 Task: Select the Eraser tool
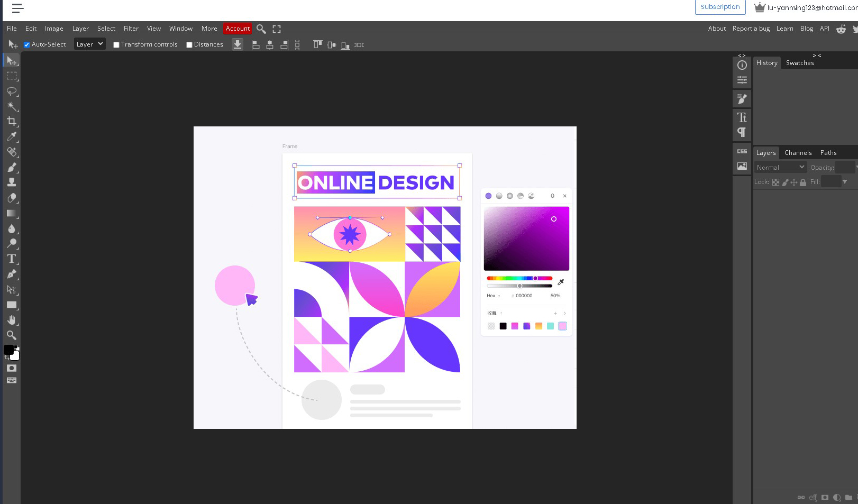point(12,198)
